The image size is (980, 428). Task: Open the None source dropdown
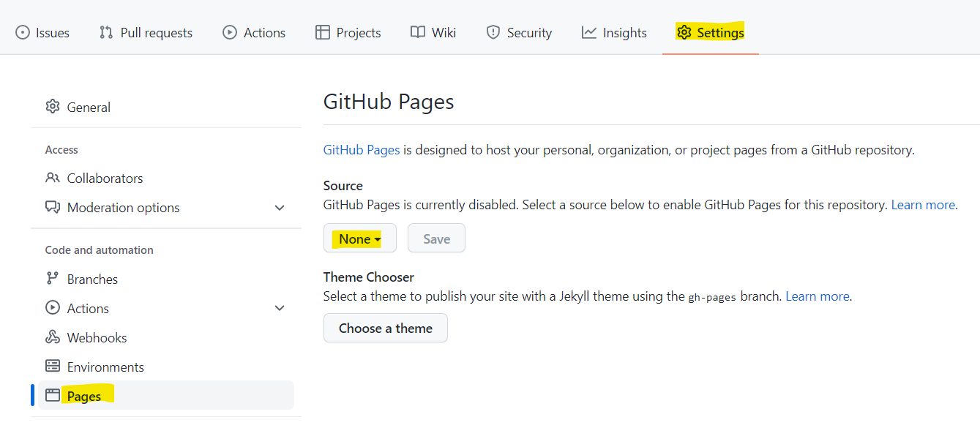pyautogui.click(x=360, y=239)
